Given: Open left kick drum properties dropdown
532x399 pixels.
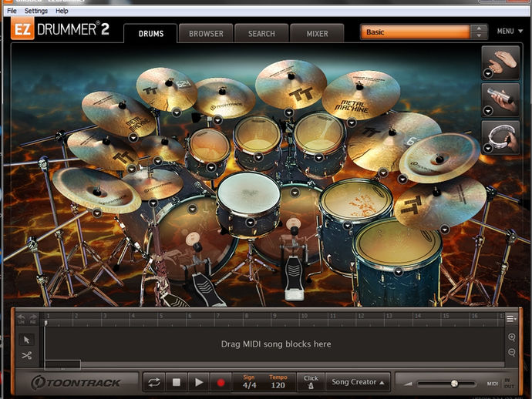Looking at the screenshot, I should click(193, 209).
